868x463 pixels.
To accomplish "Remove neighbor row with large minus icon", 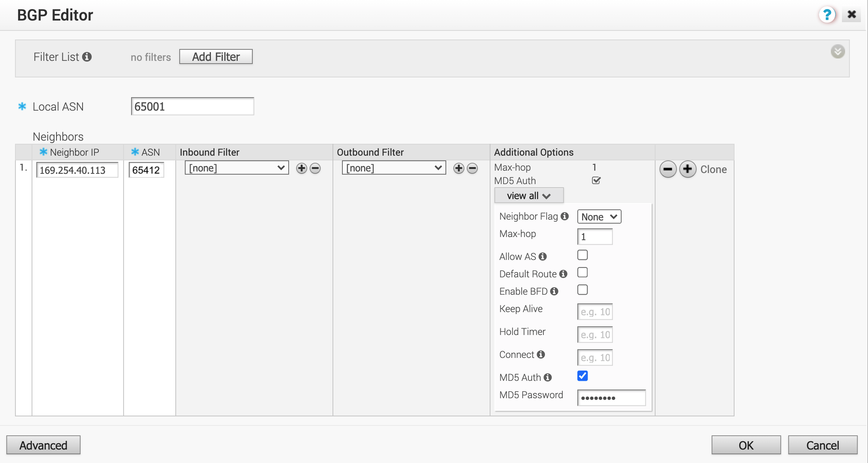I will [x=668, y=169].
